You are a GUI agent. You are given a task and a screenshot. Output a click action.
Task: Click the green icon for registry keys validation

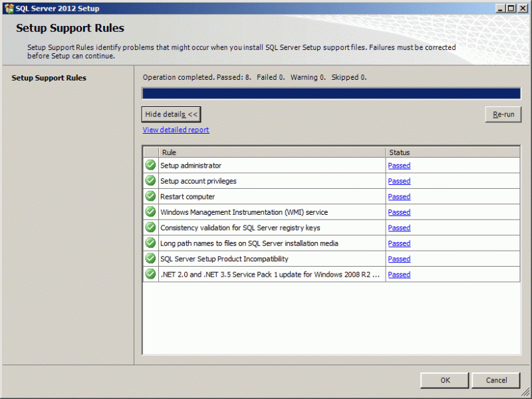click(x=150, y=227)
